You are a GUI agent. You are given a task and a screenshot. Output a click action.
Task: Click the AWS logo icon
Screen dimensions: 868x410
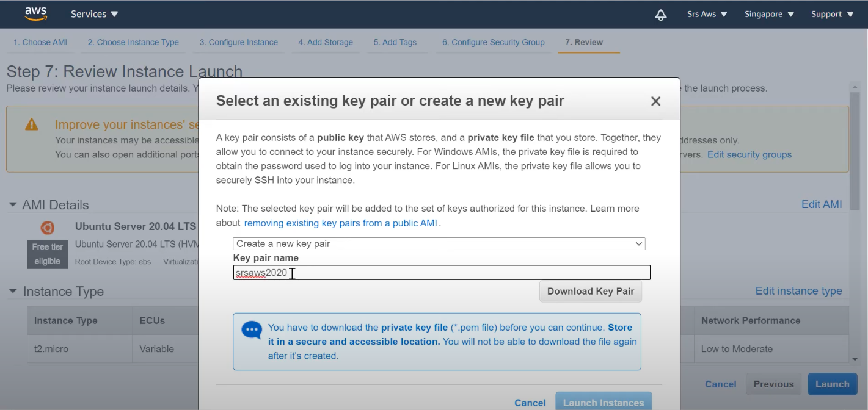[x=35, y=14]
